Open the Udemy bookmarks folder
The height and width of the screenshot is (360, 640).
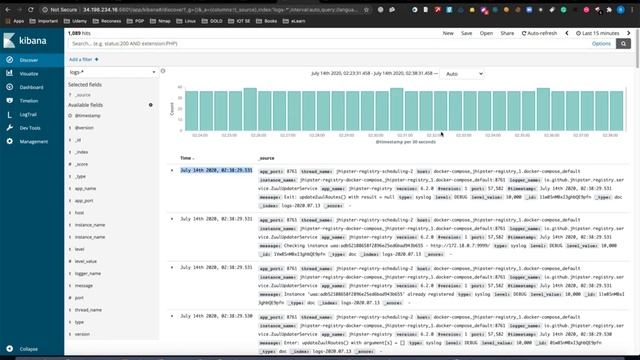tap(76, 21)
